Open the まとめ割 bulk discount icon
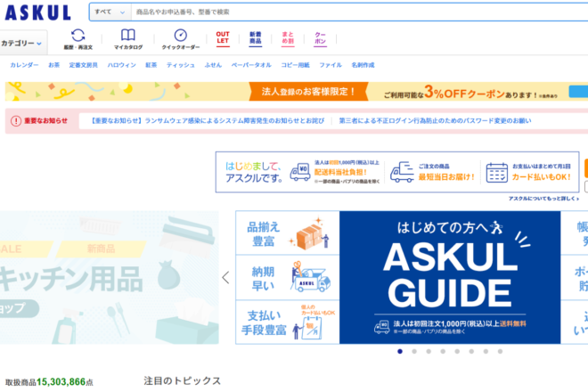 [x=288, y=39]
